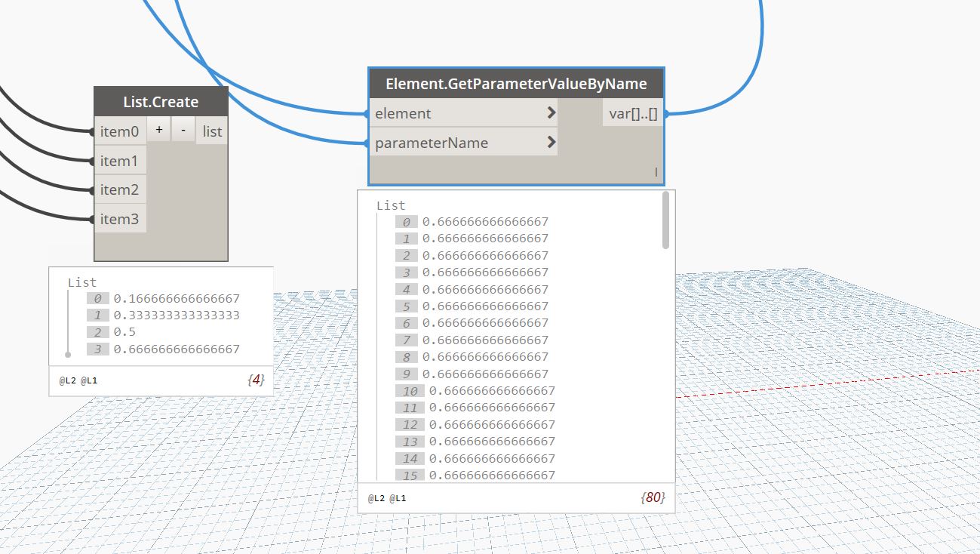The image size is (980, 554).
Task: Select the Element.GetParameterValueByName node header
Action: (x=516, y=84)
